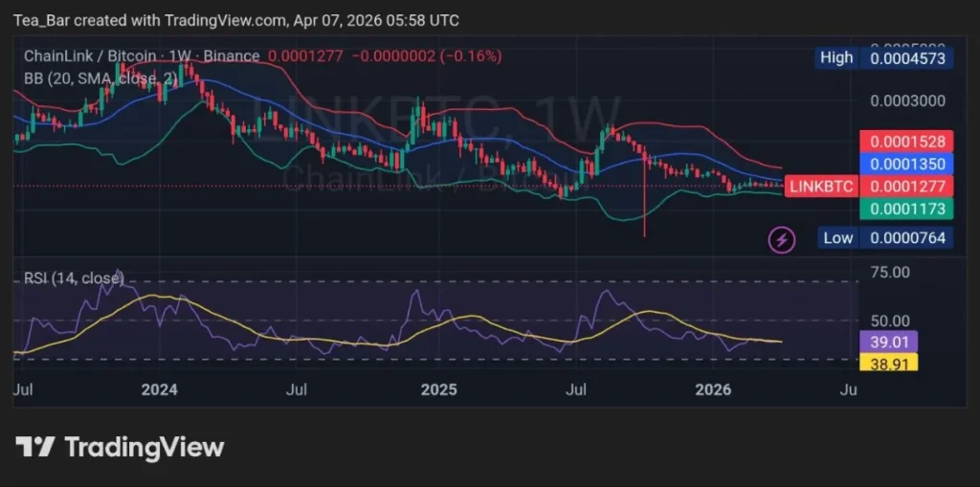The image size is (980, 487).
Task: Click the 75.00 RSI scale level
Action: pyautogui.click(x=889, y=273)
